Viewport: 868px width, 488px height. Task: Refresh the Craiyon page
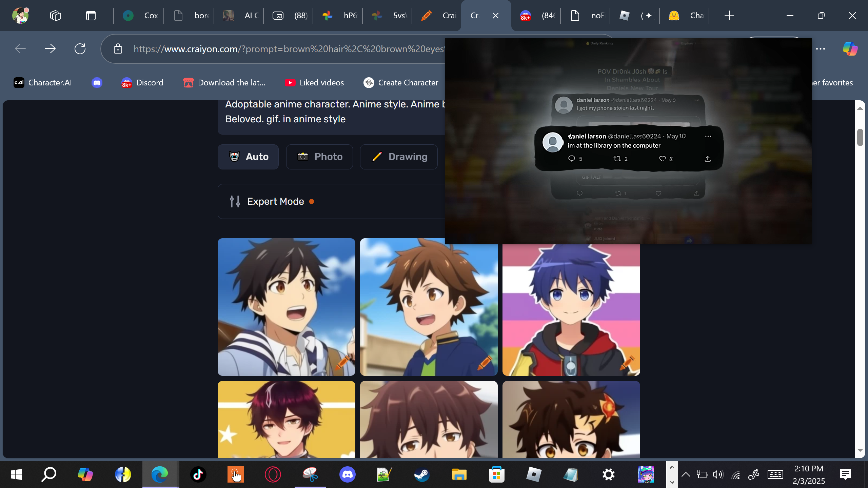[x=80, y=49]
